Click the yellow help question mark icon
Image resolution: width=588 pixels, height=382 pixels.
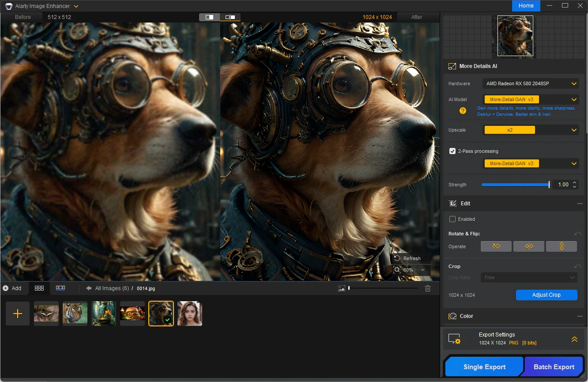(x=463, y=111)
